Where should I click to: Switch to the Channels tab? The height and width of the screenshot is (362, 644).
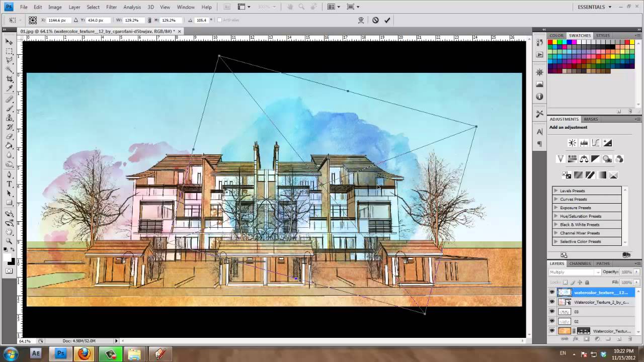(580, 263)
